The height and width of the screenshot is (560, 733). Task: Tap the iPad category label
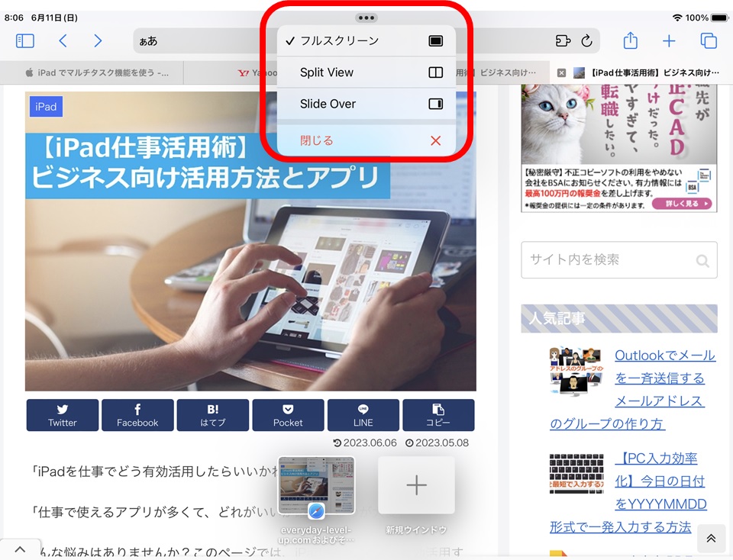pyautogui.click(x=46, y=107)
